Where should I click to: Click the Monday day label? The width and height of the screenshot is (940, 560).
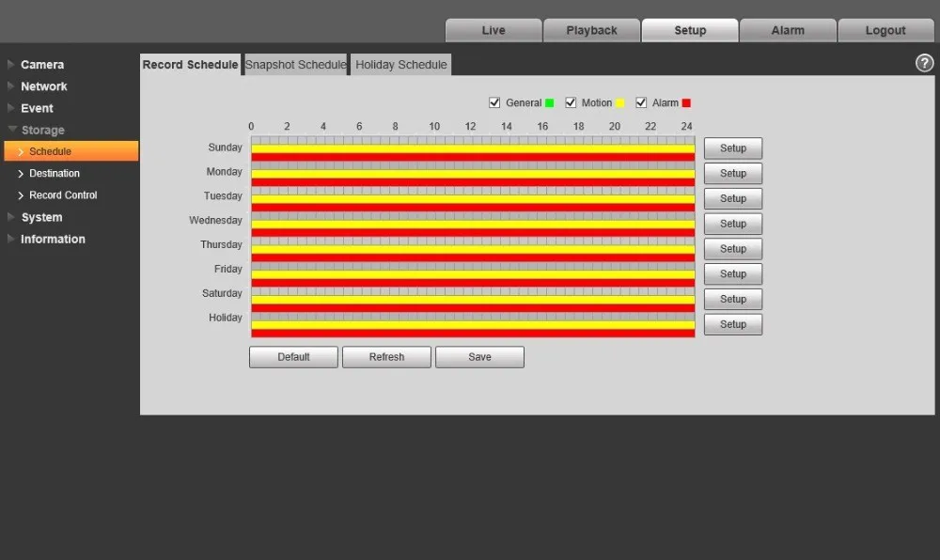tap(225, 172)
